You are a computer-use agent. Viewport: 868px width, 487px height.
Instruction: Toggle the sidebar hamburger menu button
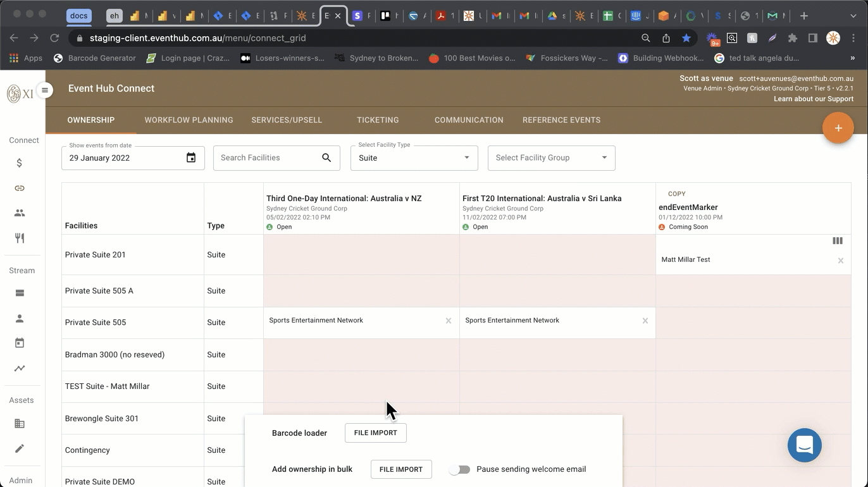tap(45, 90)
